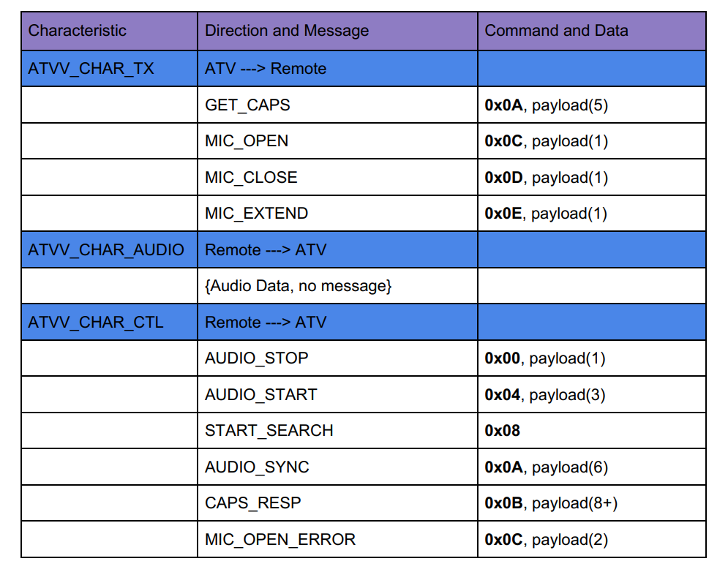
Task: Select the MIC_OPEN message cell
Action: tap(337, 141)
